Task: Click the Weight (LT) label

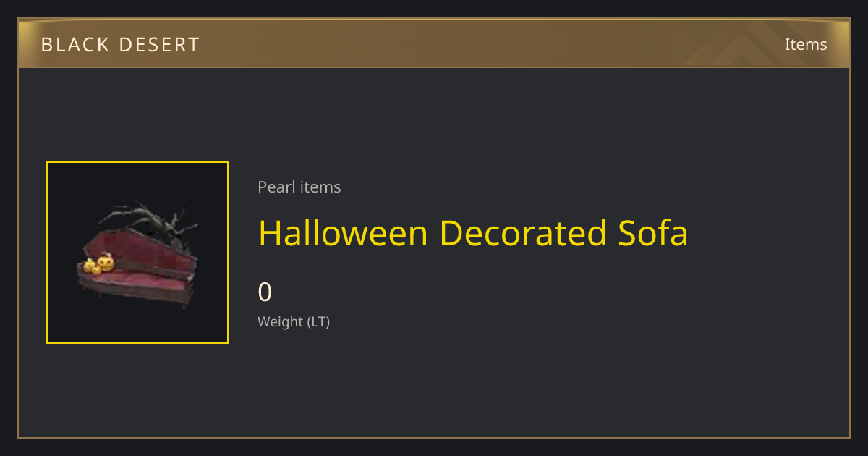Action: point(294,321)
